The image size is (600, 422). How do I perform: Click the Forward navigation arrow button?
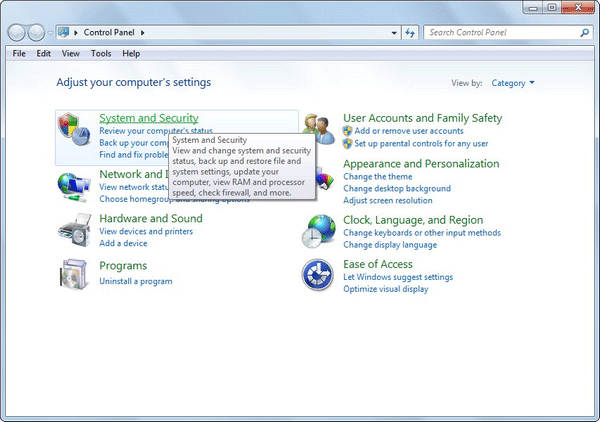pyautogui.click(x=37, y=33)
